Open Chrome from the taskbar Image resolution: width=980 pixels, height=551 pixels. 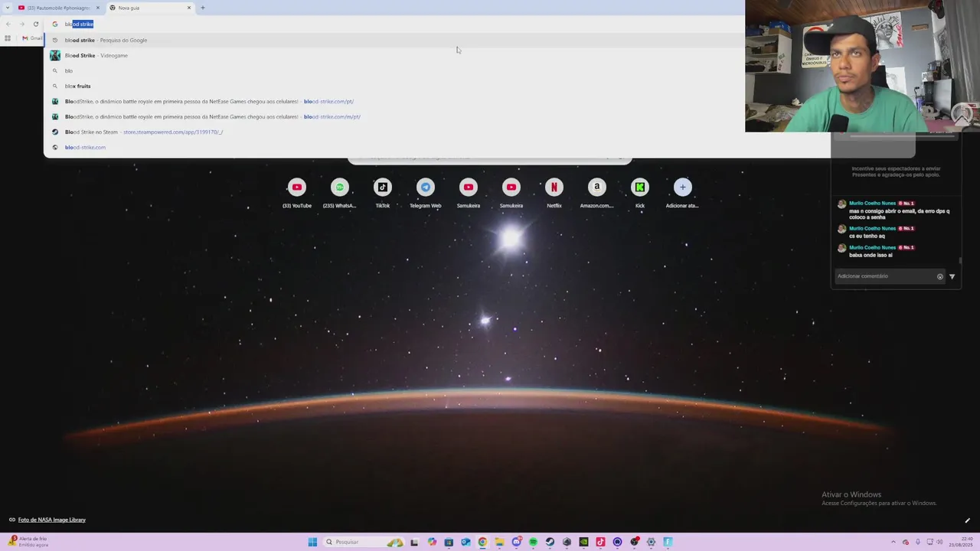click(x=482, y=542)
